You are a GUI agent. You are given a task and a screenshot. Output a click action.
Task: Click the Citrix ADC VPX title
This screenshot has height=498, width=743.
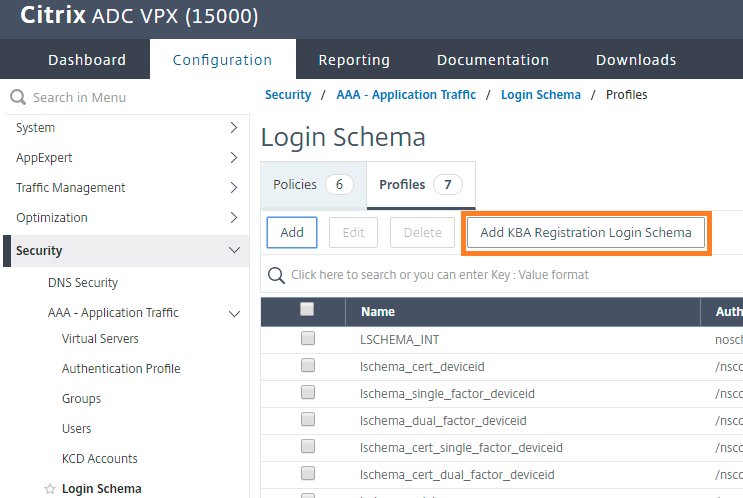pyautogui.click(x=139, y=16)
